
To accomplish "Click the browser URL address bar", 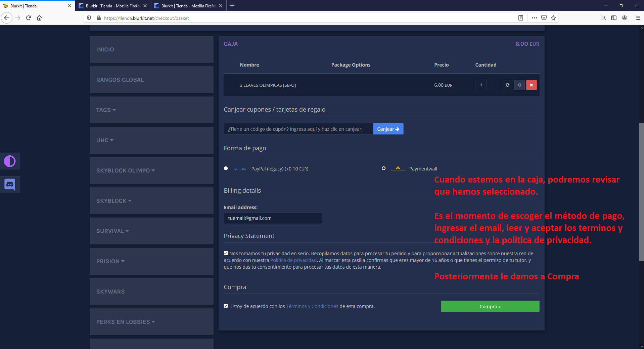I will point(309,18).
